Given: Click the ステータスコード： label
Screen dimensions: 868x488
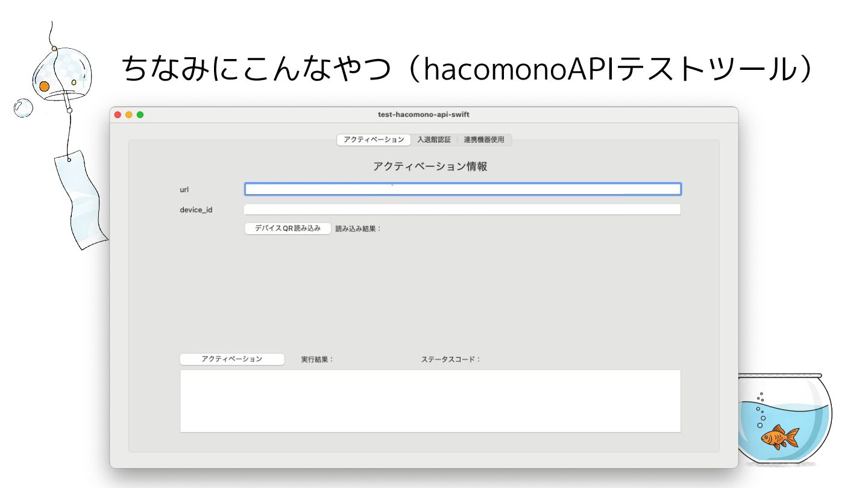Looking at the screenshot, I should click(451, 359).
